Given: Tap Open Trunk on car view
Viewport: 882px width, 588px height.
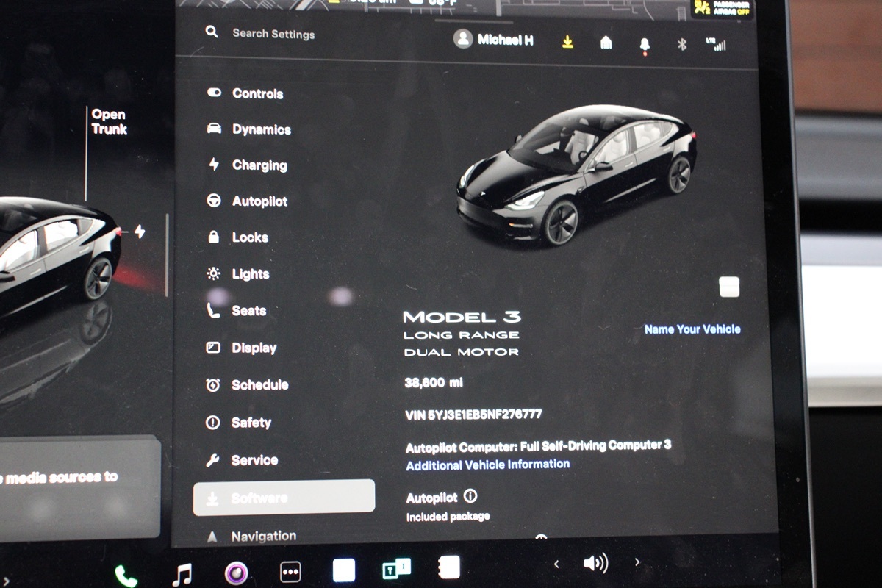Looking at the screenshot, I should (x=109, y=122).
